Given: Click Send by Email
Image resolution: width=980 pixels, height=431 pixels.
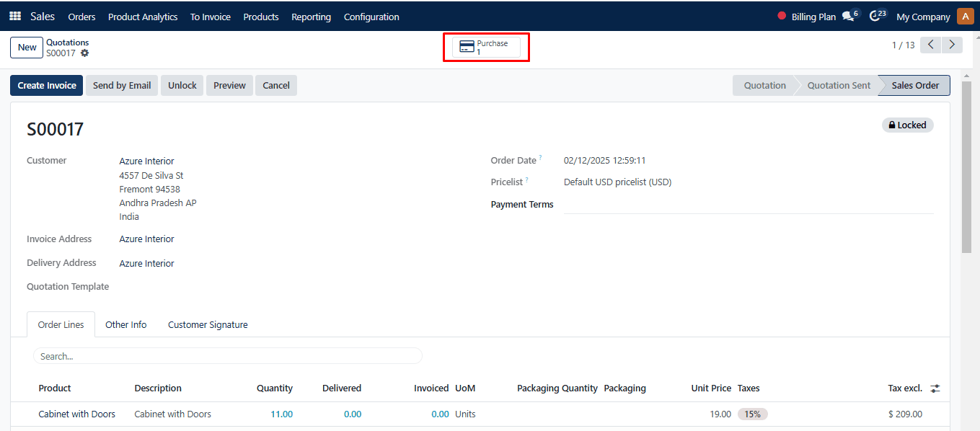Looking at the screenshot, I should coord(122,85).
